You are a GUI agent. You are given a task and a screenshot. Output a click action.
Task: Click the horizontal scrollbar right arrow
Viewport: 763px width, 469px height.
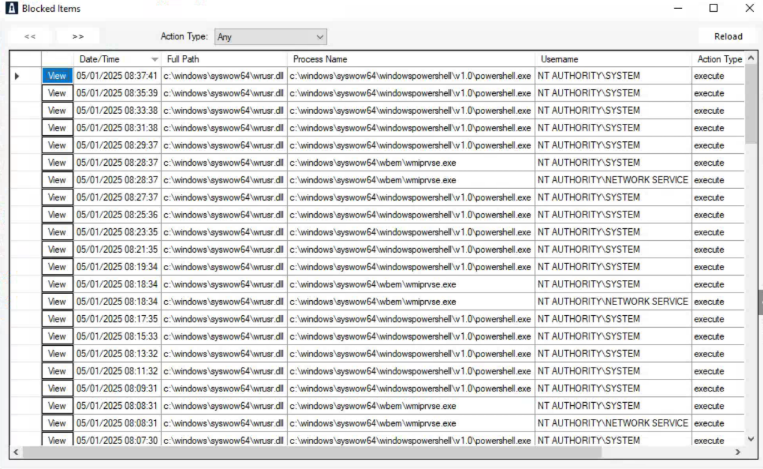[x=738, y=452]
